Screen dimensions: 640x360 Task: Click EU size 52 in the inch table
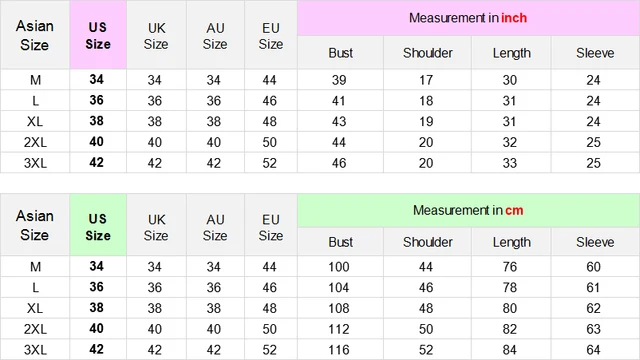click(270, 163)
